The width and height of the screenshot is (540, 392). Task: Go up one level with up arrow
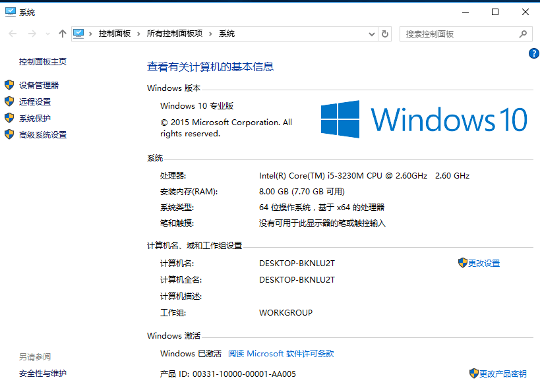tap(63, 34)
